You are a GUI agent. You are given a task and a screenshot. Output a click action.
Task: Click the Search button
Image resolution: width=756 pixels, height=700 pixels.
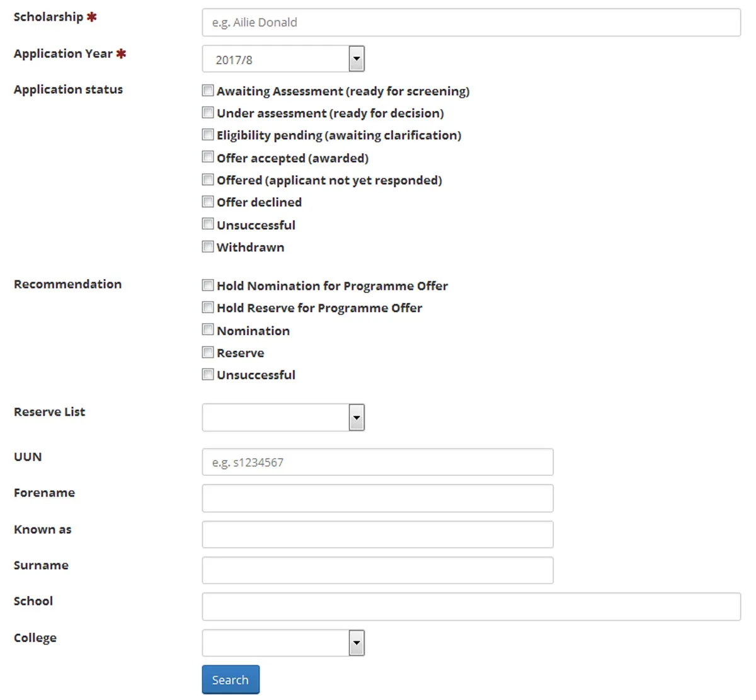(x=230, y=679)
